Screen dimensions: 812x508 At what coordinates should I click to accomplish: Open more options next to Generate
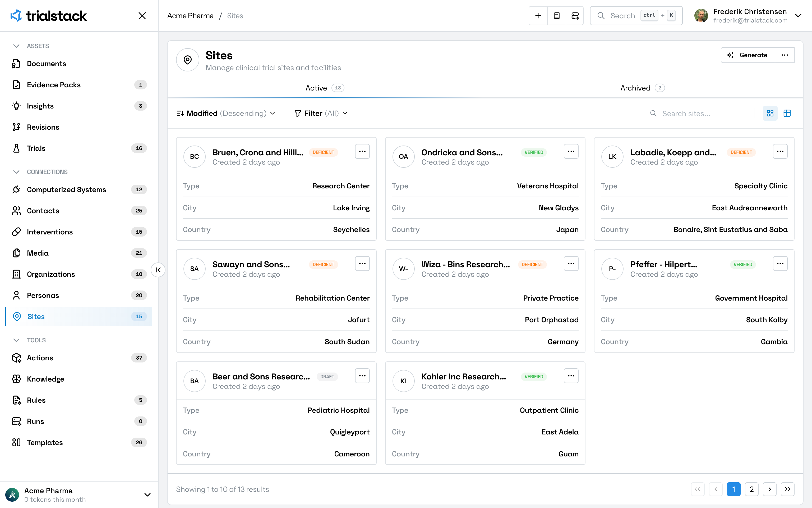tap(785, 55)
